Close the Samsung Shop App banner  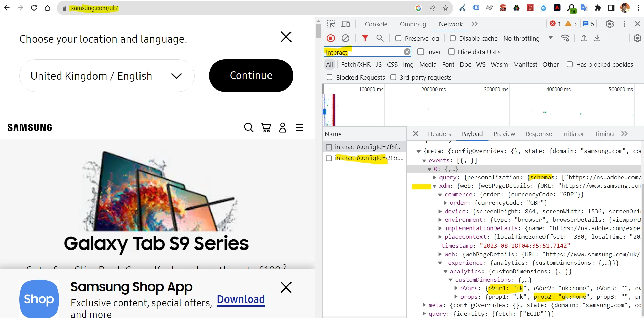point(286,287)
